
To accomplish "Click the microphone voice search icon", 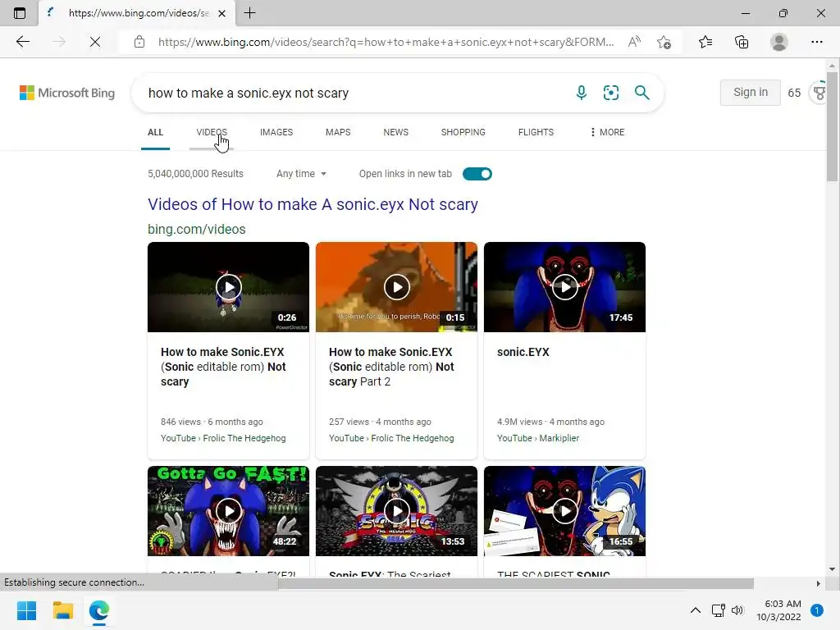I will coord(582,93).
